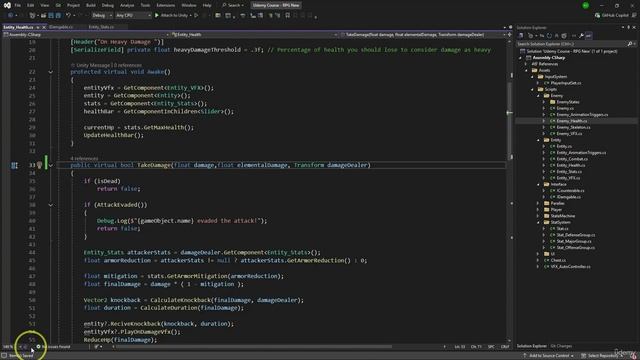Close the Entity_Health.cs tab
Viewport: 640px width, 360px height.
click(44, 27)
